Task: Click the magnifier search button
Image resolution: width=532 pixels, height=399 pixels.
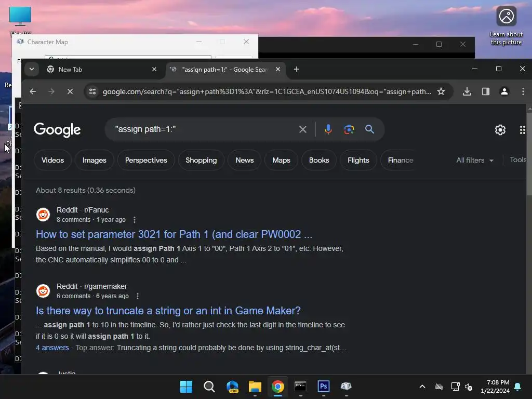Action: pyautogui.click(x=369, y=129)
